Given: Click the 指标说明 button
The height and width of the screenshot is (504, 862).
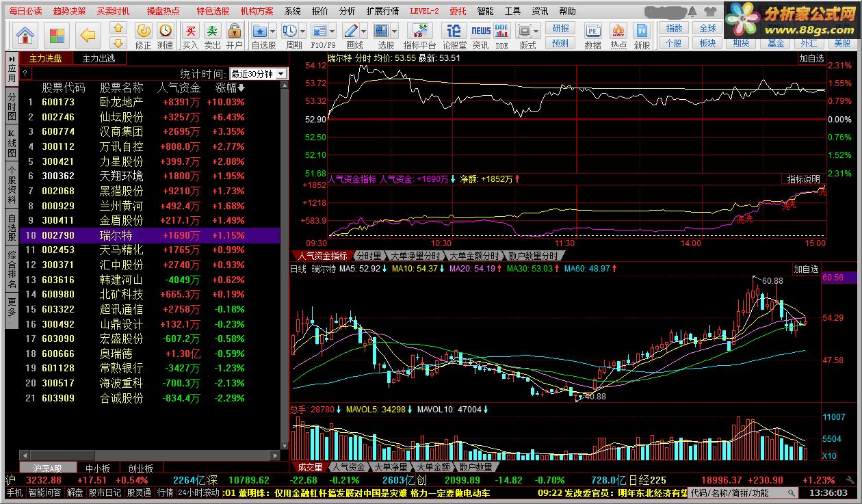Looking at the screenshot, I should (x=803, y=179).
